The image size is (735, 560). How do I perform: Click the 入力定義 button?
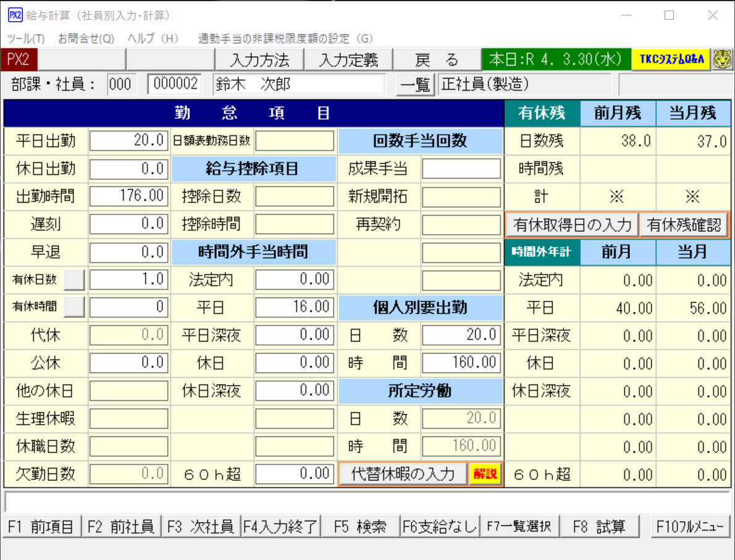click(348, 60)
